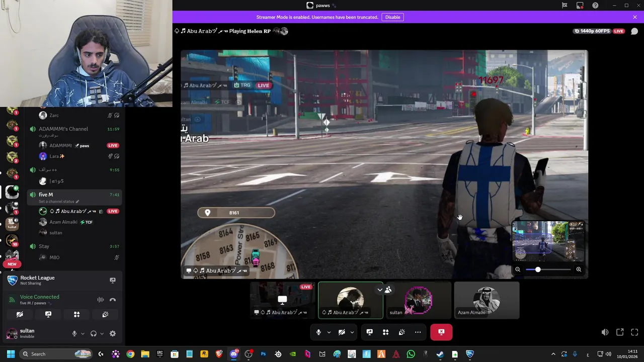Open Steam from the taskbar

pos(440,354)
